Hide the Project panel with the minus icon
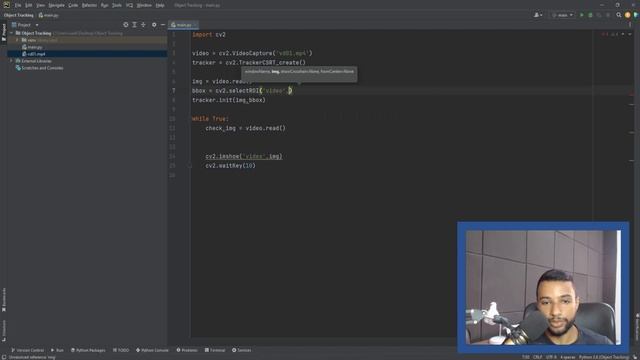The image size is (640, 360). (163, 25)
